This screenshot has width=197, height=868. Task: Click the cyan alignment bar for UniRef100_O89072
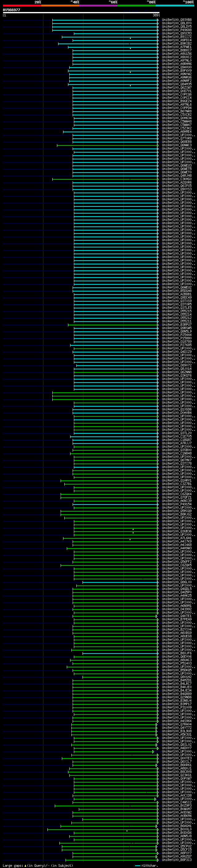click(x=117, y=365)
